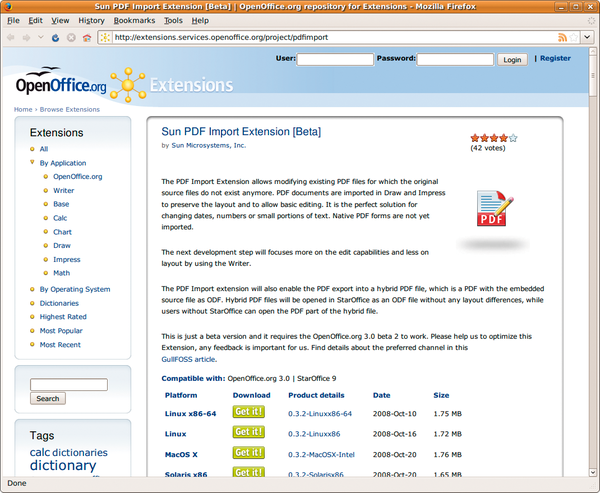Filter extensions by Calc

point(60,218)
